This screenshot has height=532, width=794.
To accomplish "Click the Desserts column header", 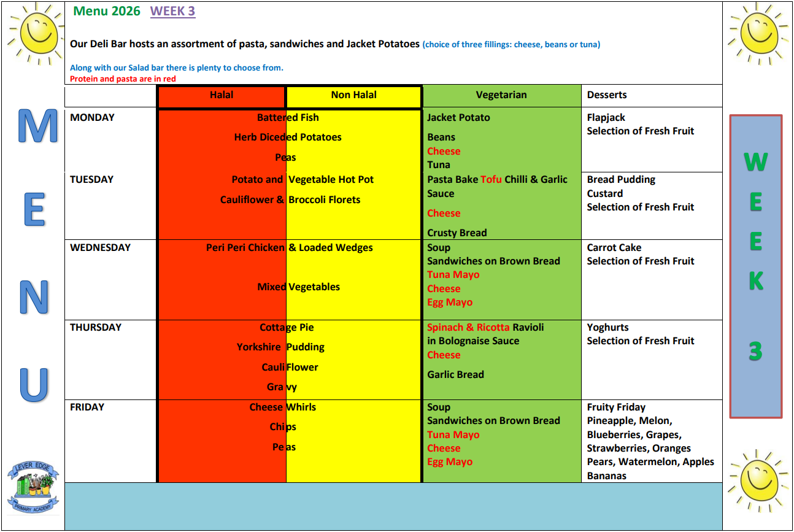I will (606, 95).
